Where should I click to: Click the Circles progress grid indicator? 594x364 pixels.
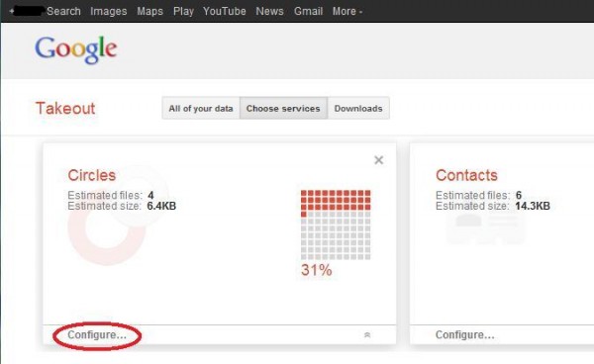click(336, 225)
